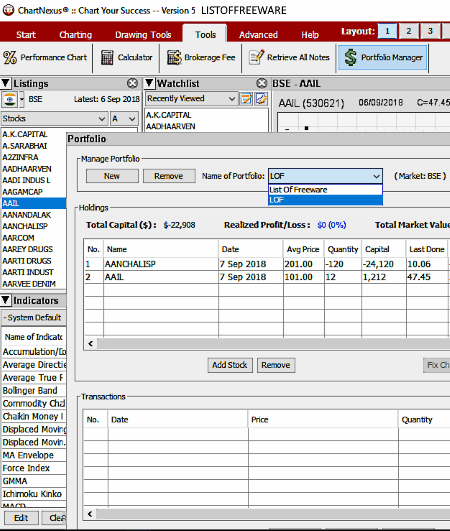
Task: Open the Recently Viewed watchlist dropdown
Action: pos(191,99)
